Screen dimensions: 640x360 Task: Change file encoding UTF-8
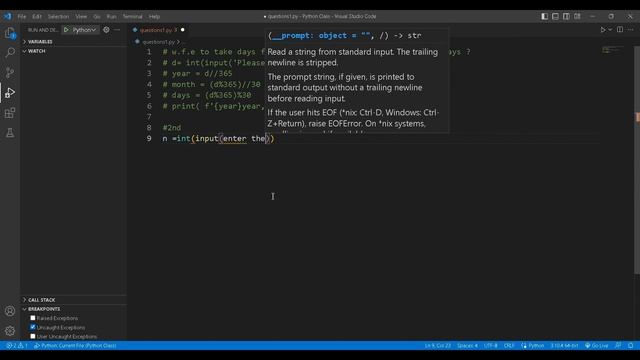click(491, 345)
